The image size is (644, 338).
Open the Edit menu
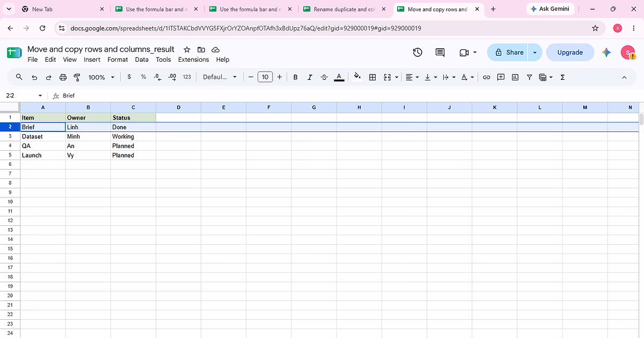pyautogui.click(x=50, y=60)
